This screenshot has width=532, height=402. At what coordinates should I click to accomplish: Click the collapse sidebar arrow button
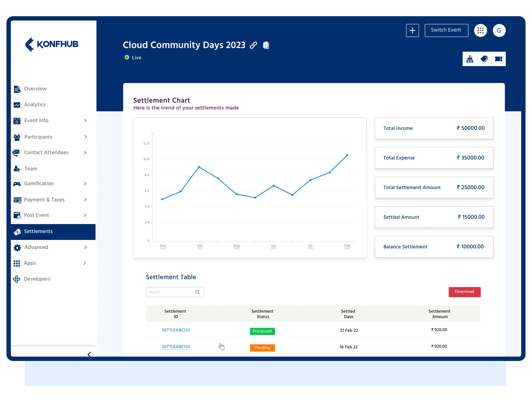(x=89, y=354)
